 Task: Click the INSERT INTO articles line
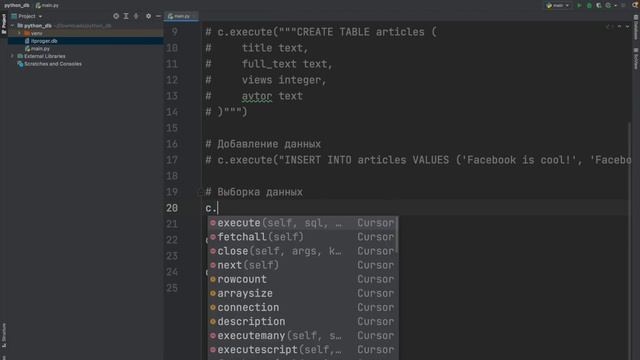(418, 160)
